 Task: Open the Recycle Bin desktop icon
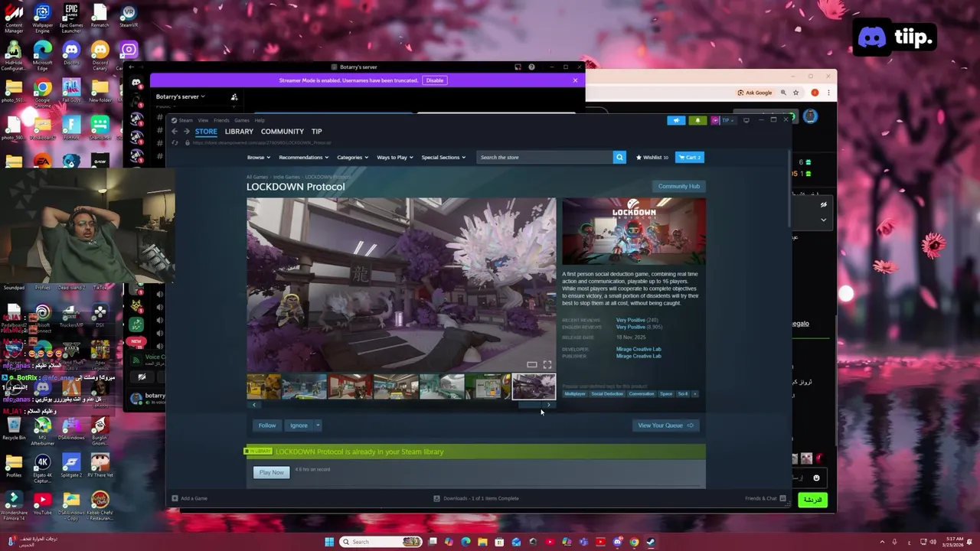pyautogui.click(x=14, y=428)
